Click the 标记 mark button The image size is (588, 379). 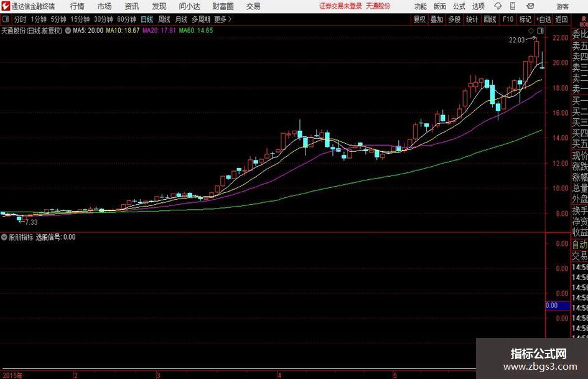tap(525, 19)
